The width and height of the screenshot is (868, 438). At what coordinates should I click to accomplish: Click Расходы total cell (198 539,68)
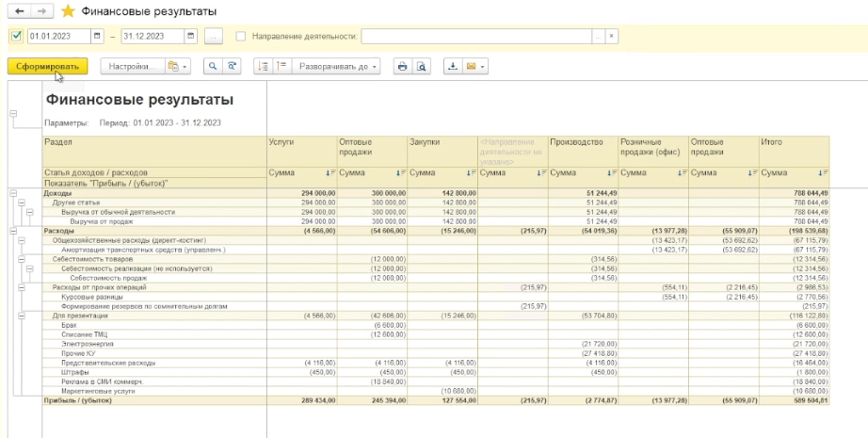[795, 231]
